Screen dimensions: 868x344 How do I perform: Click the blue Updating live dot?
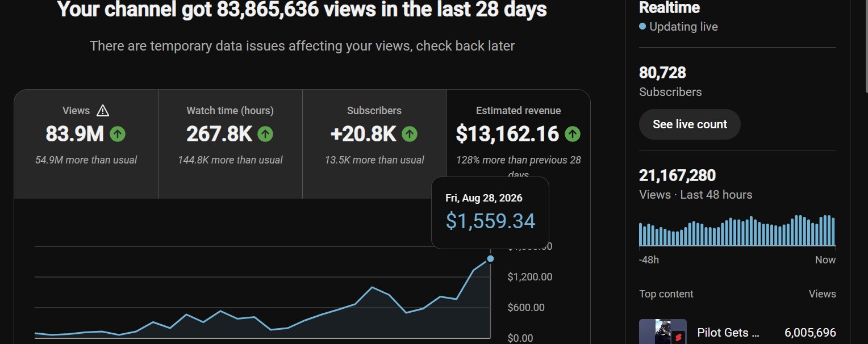pyautogui.click(x=642, y=26)
